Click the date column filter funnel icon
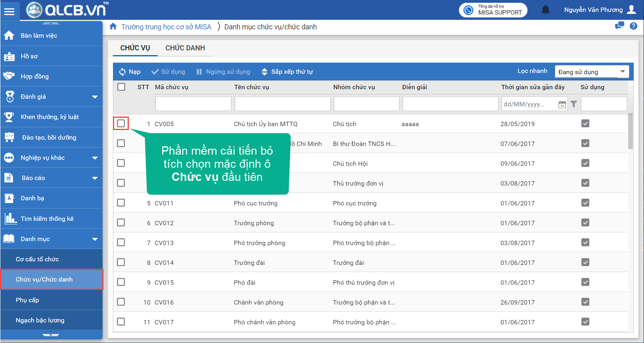Viewport: 644px width, 343px height. [574, 104]
